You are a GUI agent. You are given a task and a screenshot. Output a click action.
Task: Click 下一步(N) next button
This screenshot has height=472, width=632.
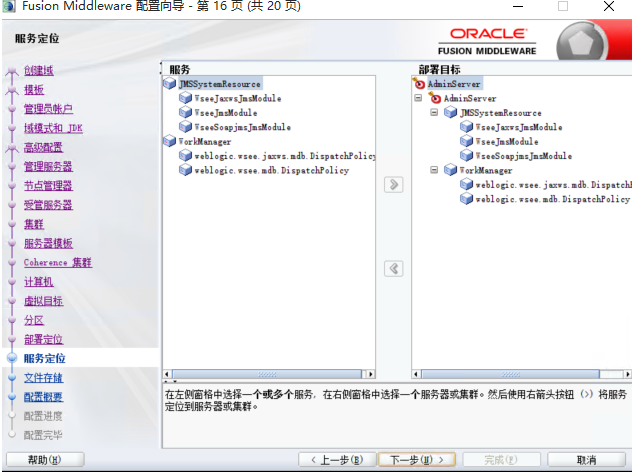point(417,460)
